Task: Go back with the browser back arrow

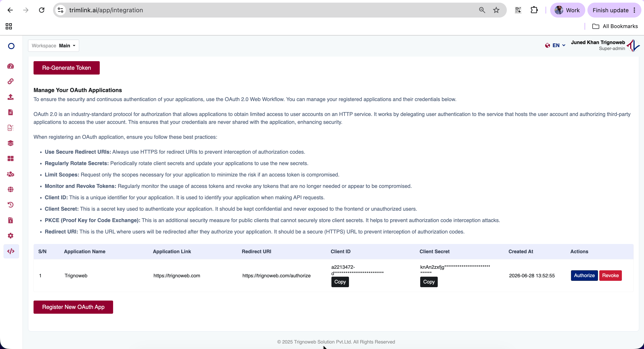Action: click(x=10, y=10)
